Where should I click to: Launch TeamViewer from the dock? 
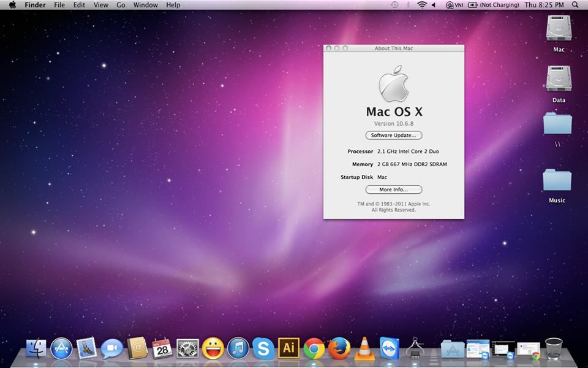coord(390,347)
